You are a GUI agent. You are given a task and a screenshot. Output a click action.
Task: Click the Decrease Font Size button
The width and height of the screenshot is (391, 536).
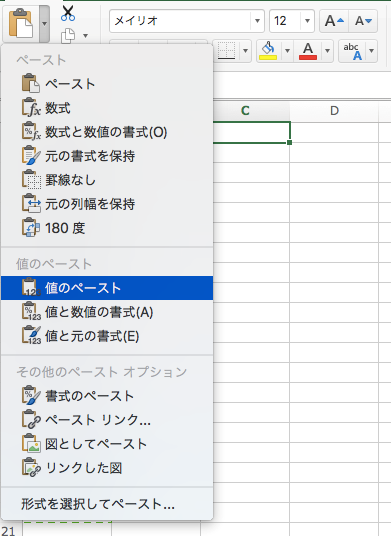363,21
